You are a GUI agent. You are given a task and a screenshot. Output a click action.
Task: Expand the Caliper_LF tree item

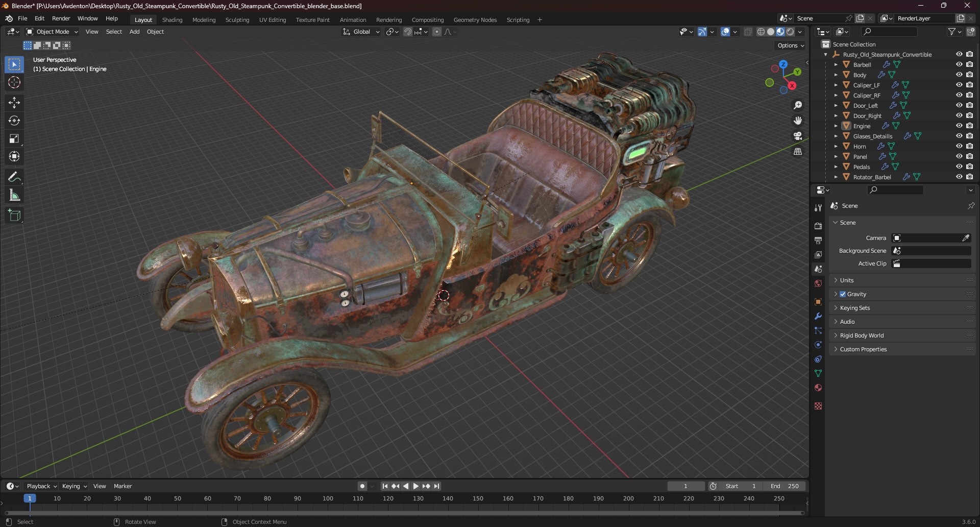point(836,85)
